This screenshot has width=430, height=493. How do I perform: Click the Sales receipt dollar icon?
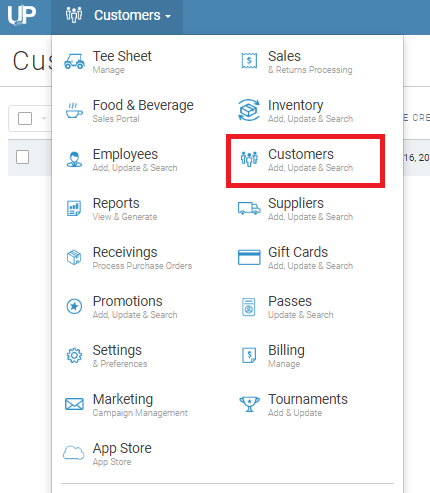coord(249,61)
